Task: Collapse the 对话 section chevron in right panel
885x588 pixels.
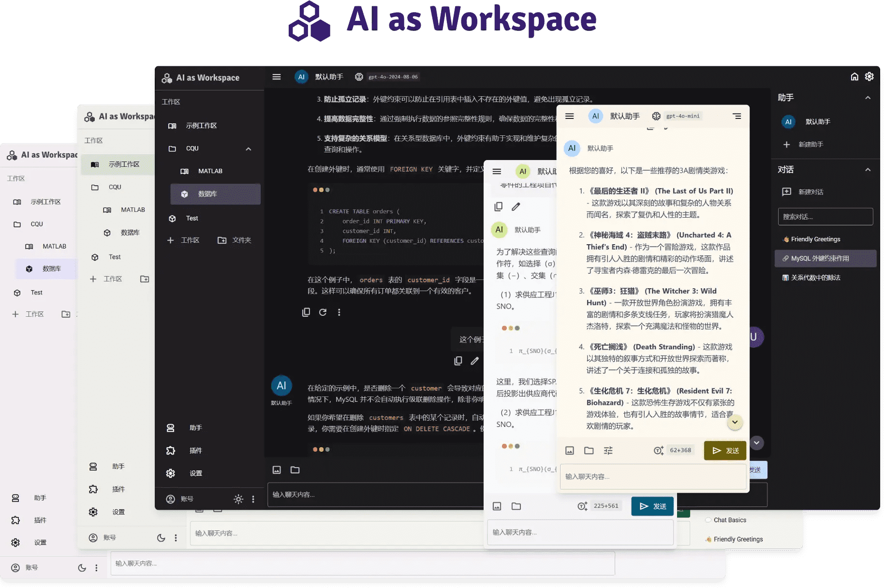Action: pos(868,170)
